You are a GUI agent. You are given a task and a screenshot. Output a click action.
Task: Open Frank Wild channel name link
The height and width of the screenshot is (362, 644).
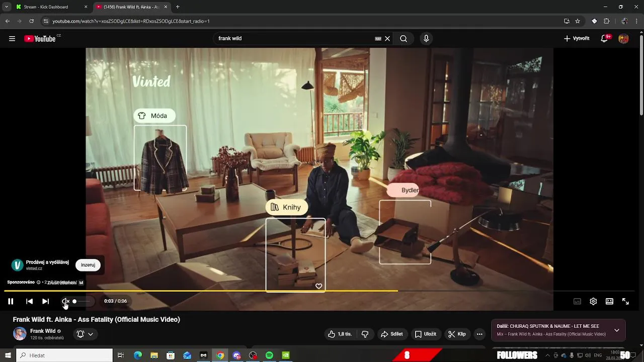coord(43,331)
